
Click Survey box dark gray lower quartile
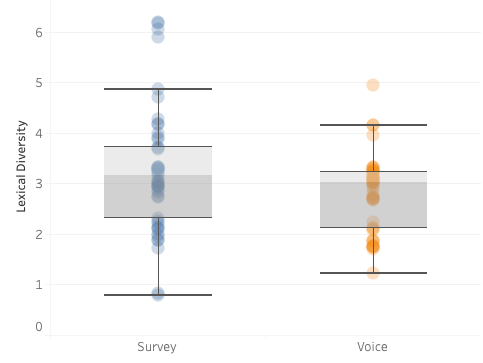click(158, 196)
